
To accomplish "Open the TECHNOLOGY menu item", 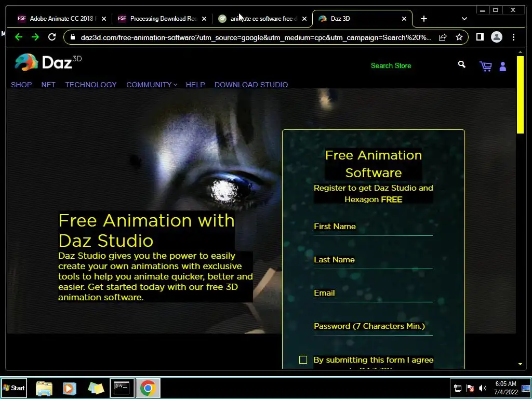I will click(91, 85).
